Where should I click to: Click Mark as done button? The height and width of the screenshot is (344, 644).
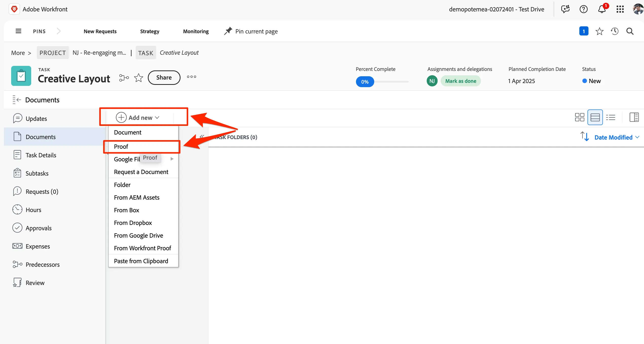pyautogui.click(x=461, y=81)
